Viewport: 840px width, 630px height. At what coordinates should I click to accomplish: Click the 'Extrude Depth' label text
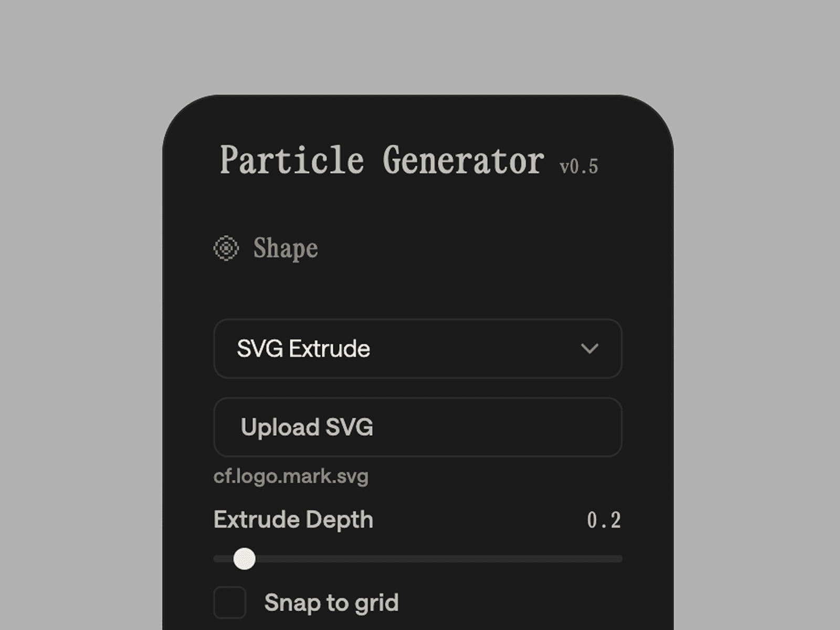click(293, 520)
